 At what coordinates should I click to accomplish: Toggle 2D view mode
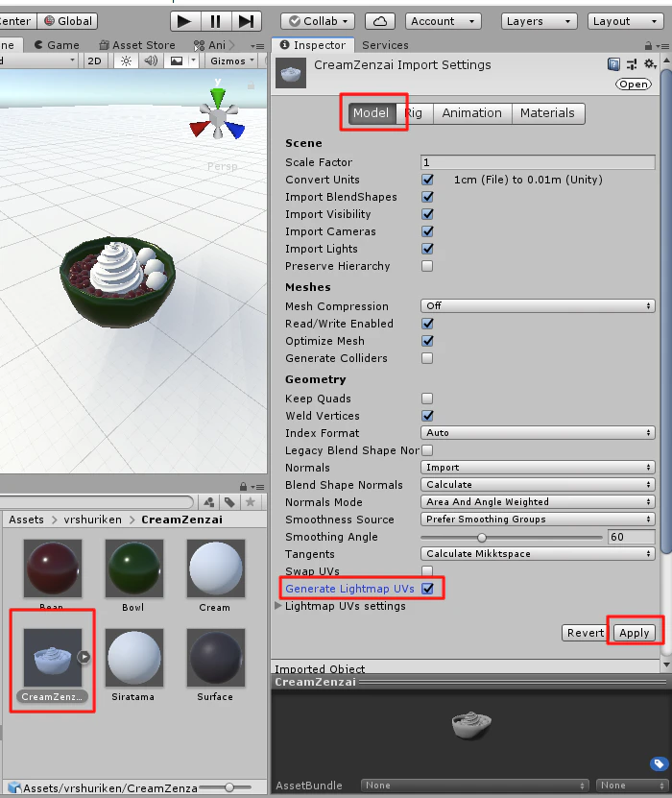pyautogui.click(x=95, y=61)
